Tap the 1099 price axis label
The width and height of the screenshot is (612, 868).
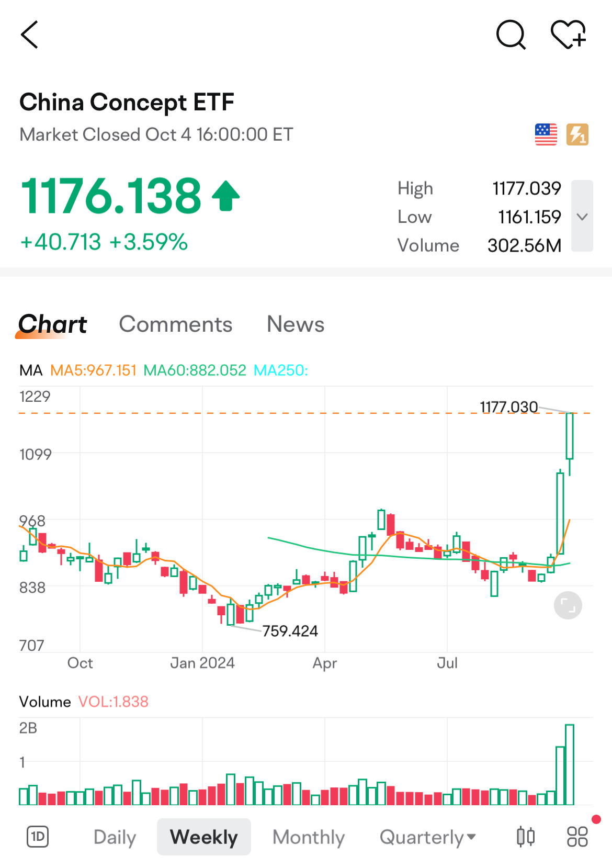pos(36,454)
